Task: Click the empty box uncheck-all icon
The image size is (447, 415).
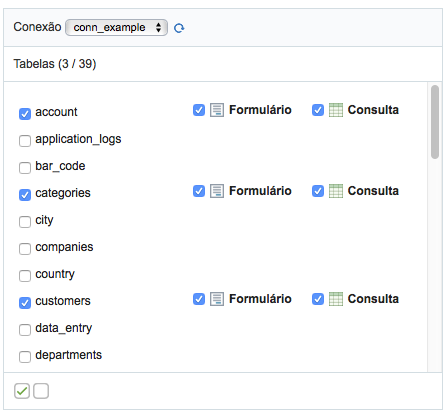Action: [x=41, y=391]
